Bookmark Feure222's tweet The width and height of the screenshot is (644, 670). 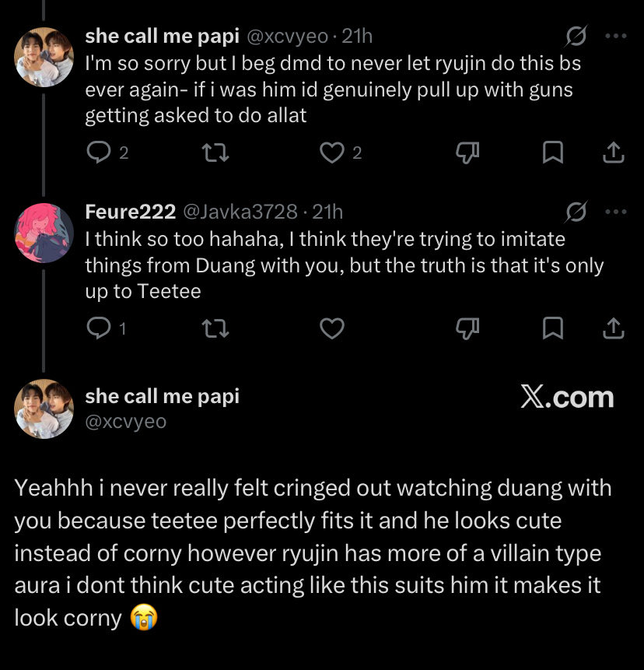tap(552, 328)
